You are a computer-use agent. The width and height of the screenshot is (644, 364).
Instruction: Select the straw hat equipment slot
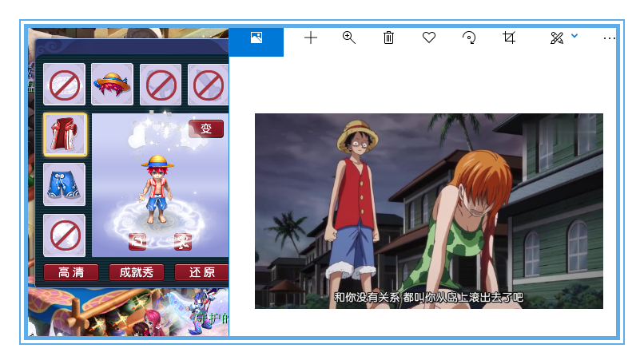(x=112, y=84)
